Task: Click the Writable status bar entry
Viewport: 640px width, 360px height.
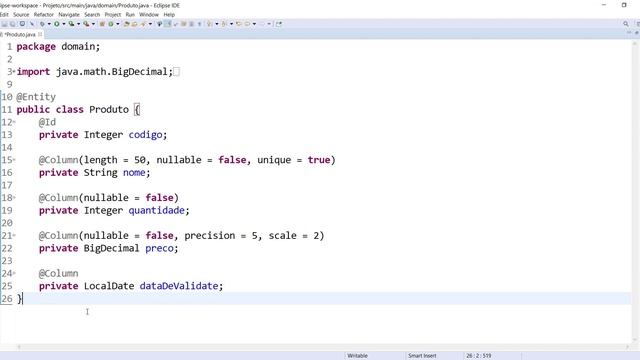Action: click(x=358, y=356)
